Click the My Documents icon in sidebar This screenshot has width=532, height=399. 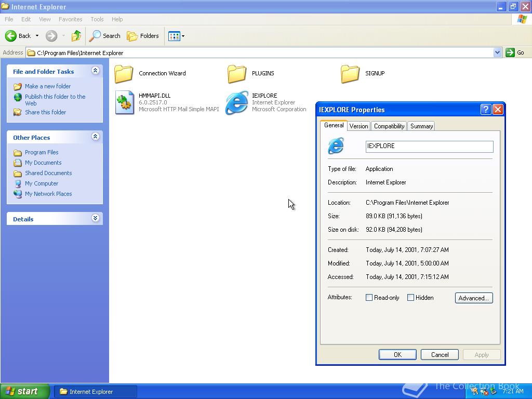pyautogui.click(x=18, y=163)
